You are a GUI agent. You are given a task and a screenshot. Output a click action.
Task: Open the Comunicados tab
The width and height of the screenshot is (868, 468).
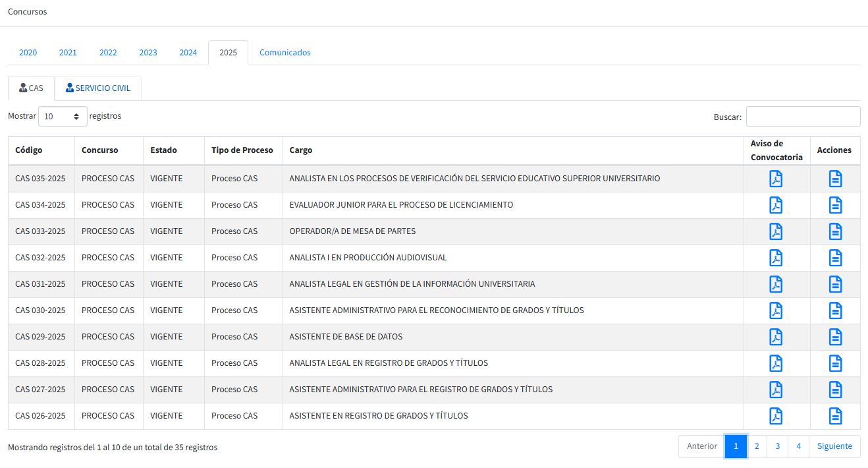[x=285, y=53]
